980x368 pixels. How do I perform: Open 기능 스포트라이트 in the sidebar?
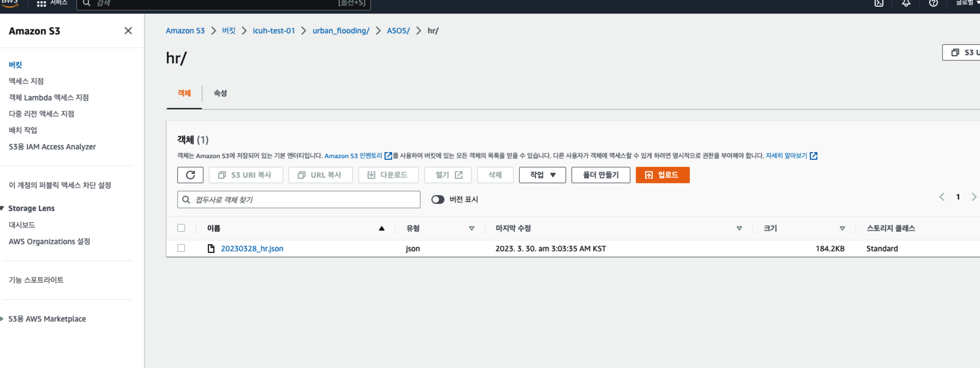pyautogui.click(x=36, y=280)
